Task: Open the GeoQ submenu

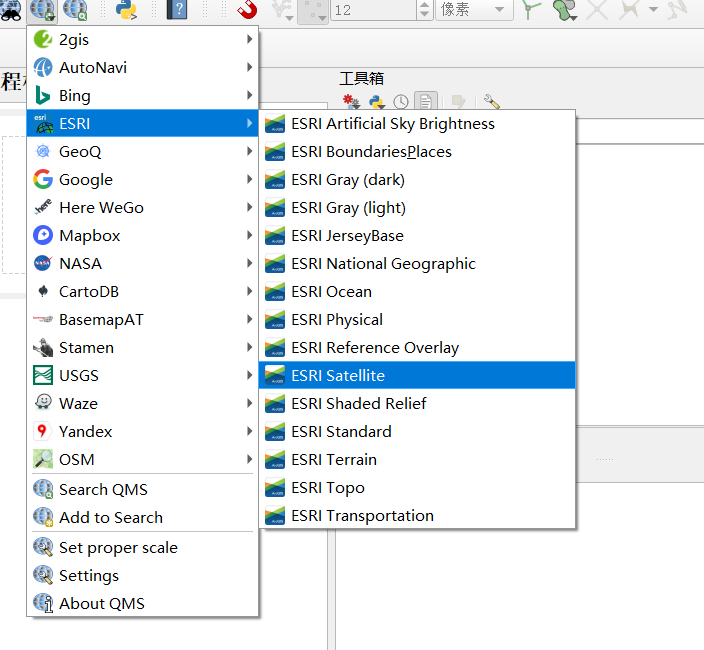Action: tap(142, 151)
